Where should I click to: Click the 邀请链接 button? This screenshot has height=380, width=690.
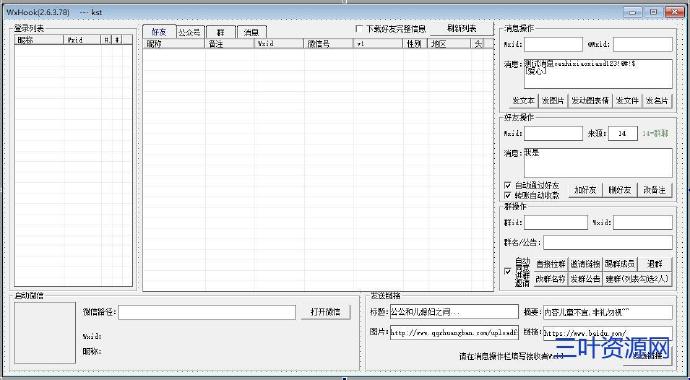(x=585, y=264)
